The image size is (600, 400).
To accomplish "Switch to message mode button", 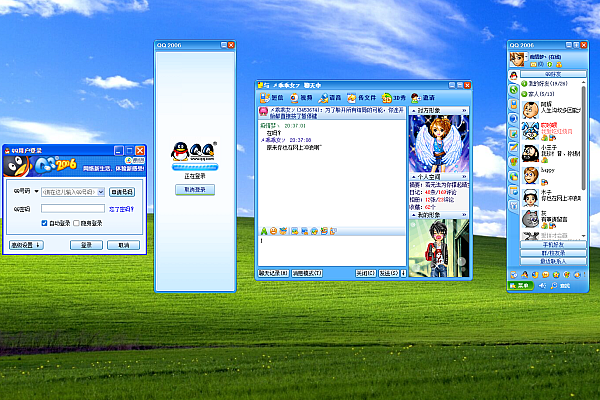I will click(x=307, y=273).
